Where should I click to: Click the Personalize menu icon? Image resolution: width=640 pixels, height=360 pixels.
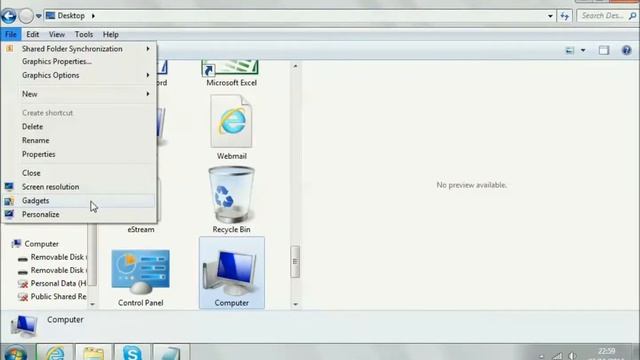pyautogui.click(x=9, y=214)
